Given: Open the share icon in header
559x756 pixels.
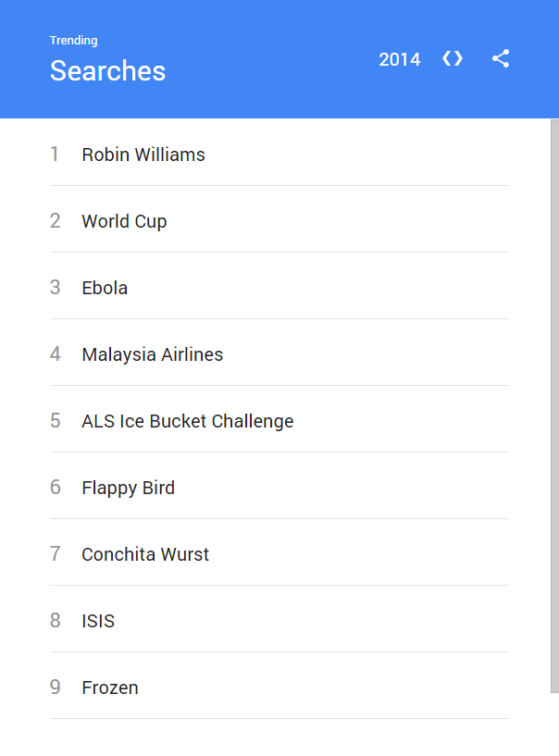Looking at the screenshot, I should click(x=501, y=59).
